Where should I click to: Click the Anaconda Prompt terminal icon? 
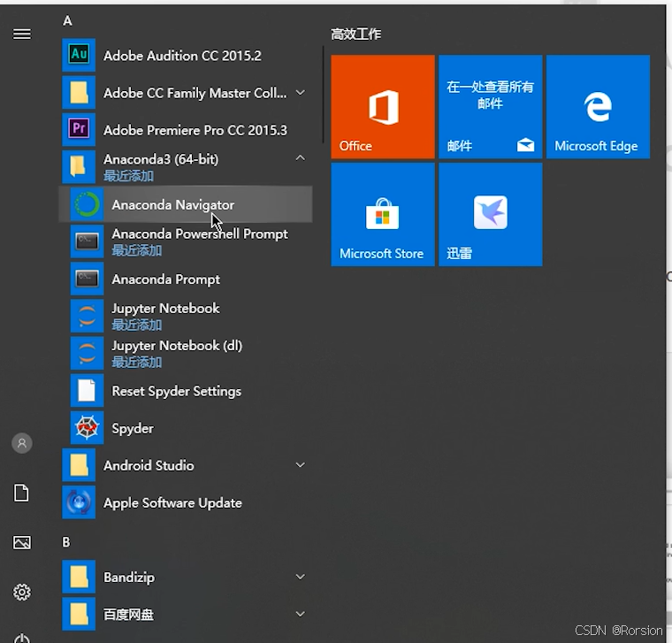[87, 279]
